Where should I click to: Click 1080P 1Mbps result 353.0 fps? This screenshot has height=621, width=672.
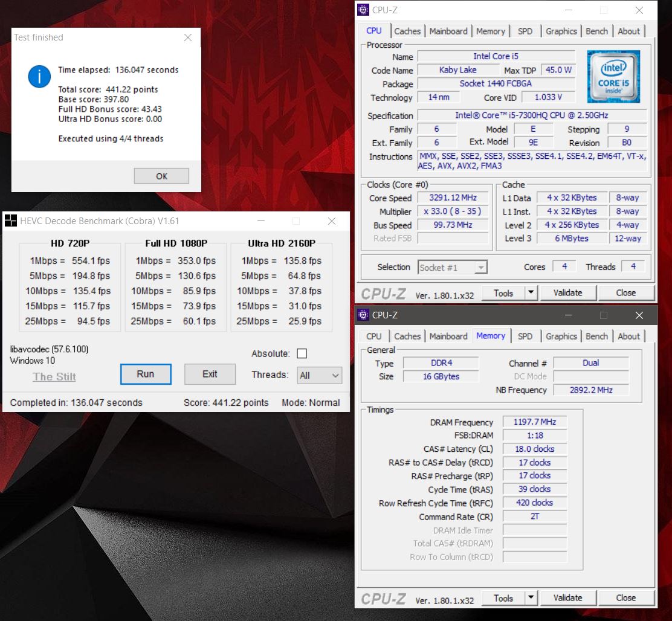click(197, 261)
